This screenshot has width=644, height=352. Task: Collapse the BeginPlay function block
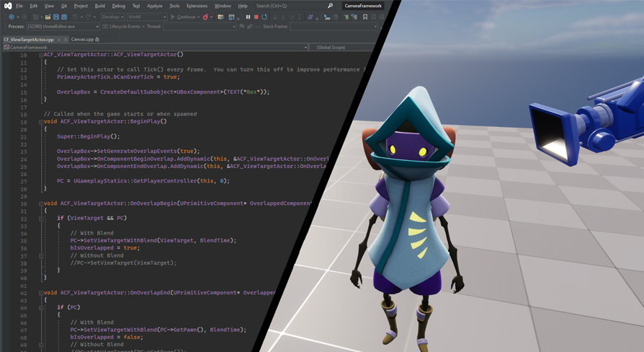click(x=41, y=122)
